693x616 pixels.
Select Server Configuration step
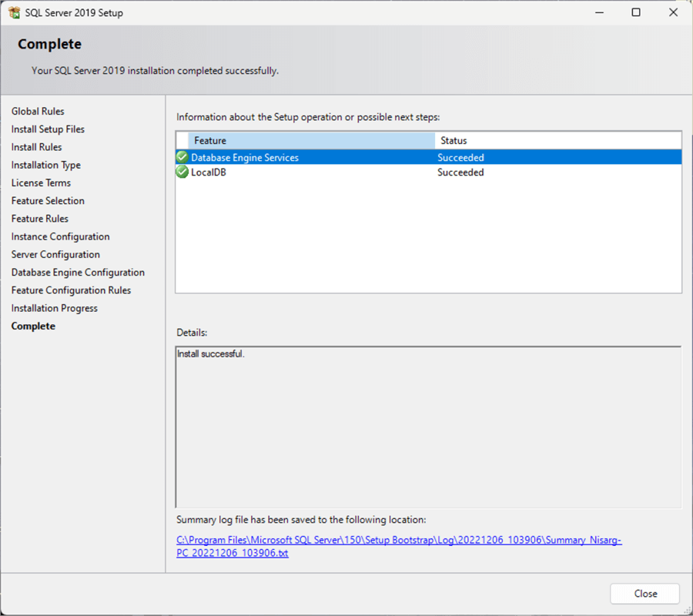tap(55, 255)
